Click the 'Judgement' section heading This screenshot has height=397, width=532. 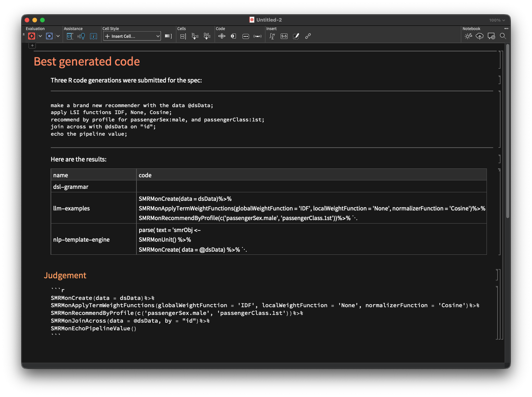tap(65, 275)
